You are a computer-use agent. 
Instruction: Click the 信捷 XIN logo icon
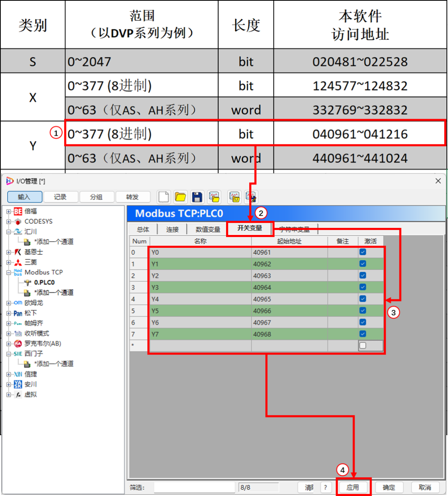pyautogui.click(x=18, y=374)
